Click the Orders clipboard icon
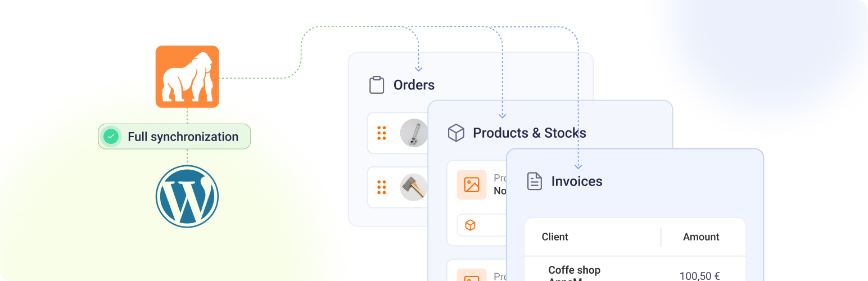This screenshot has width=868, height=281. (376, 85)
